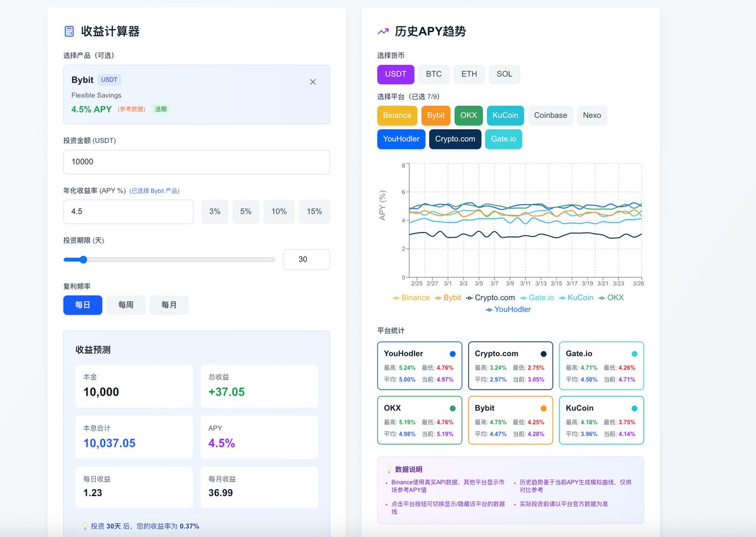This screenshot has width=756, height=537.
Task: Click the 本金 value 10,000
Action: click(101, 392)
